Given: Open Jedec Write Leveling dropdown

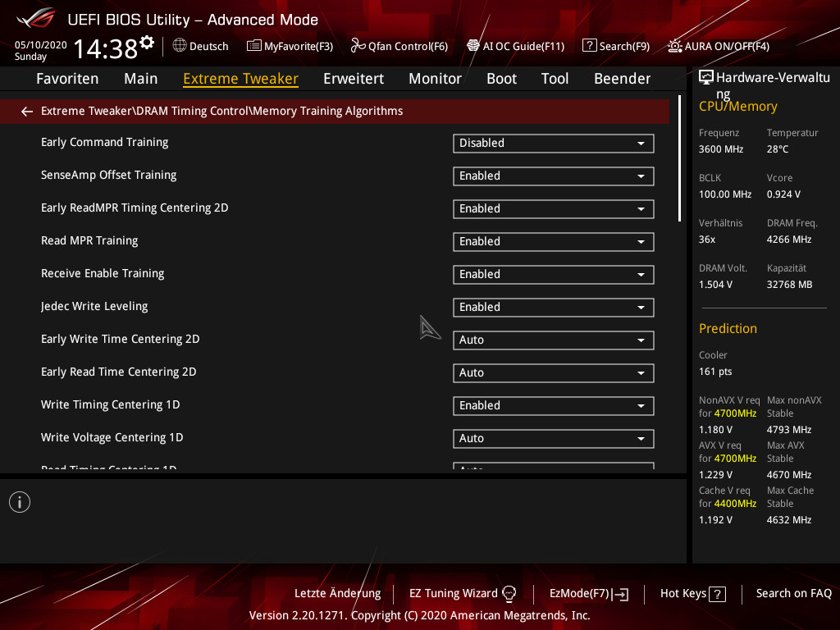Looking at the screenshot, I should tap(554, 308).
